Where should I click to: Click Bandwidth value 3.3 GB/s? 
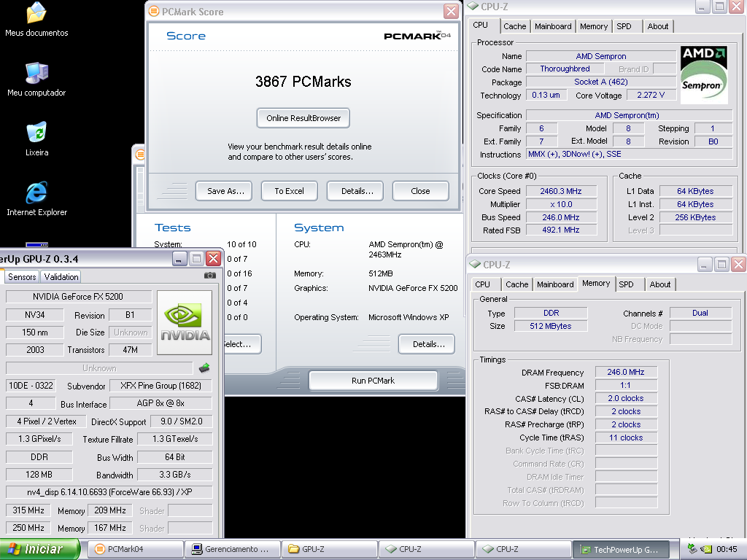(175, 475)
